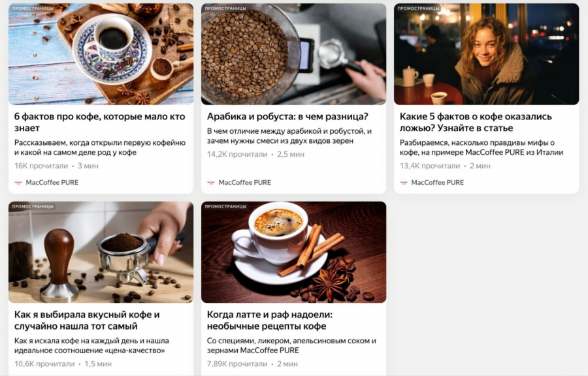Open the coffee beans grinder image
Viewport: 588px width, 376px height.
(293, 54)
